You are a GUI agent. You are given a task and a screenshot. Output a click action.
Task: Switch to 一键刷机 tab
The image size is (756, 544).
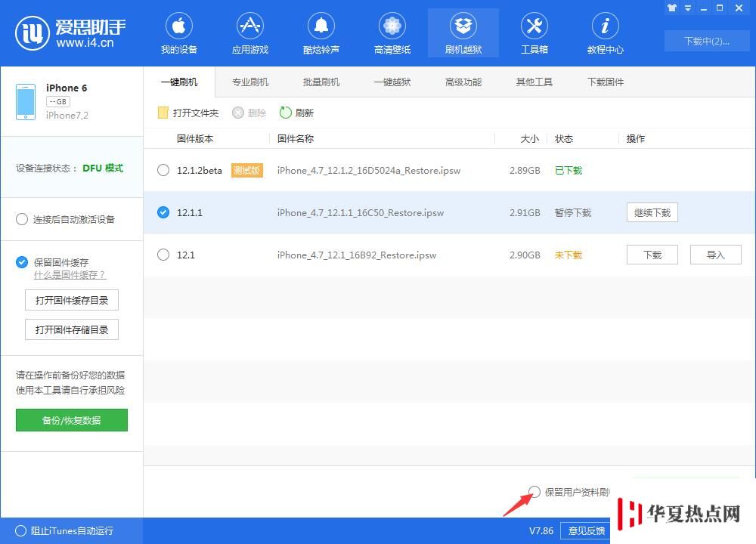click(x=179, y=82)
